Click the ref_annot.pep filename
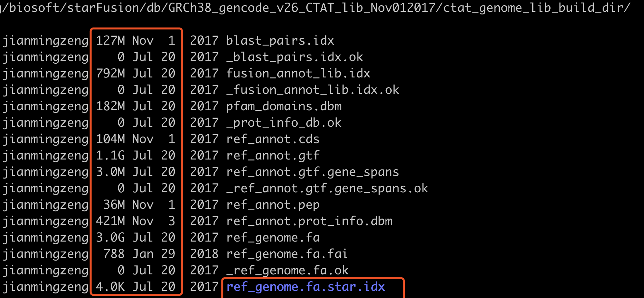Viewport: 644px width, 298px height. tap(273, 205)
